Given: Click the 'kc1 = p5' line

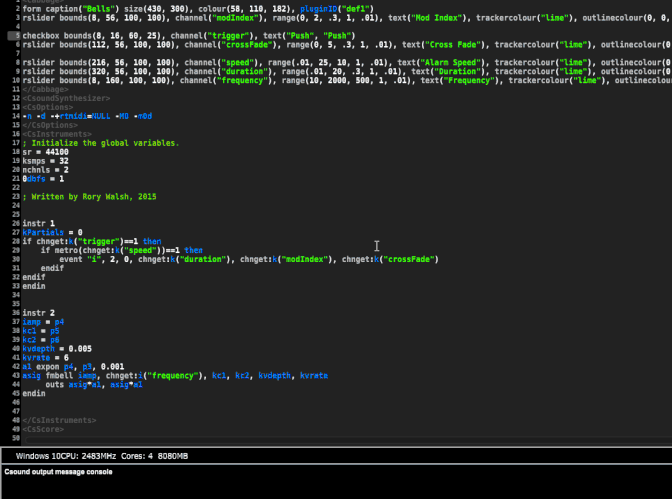Looking at the screenshot, I should coord(41,331).
